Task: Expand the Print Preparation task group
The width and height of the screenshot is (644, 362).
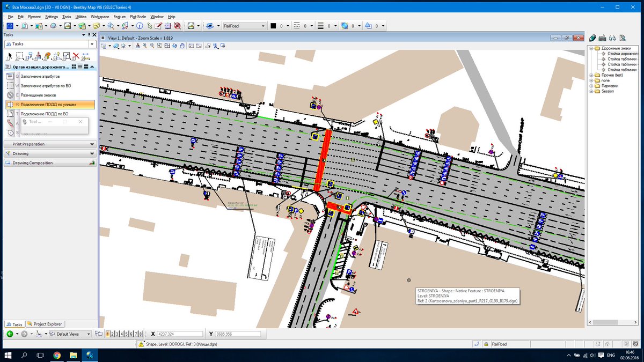Action: (x=50, y=144)
